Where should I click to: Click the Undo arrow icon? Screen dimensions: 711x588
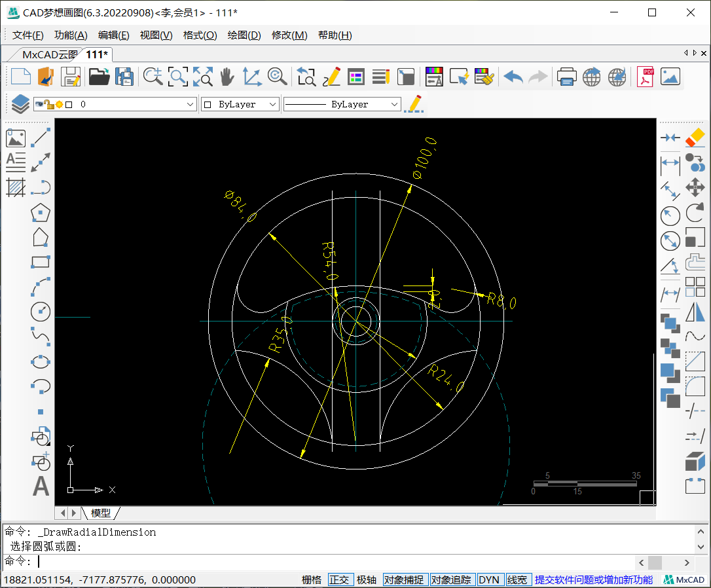point(513,76)
